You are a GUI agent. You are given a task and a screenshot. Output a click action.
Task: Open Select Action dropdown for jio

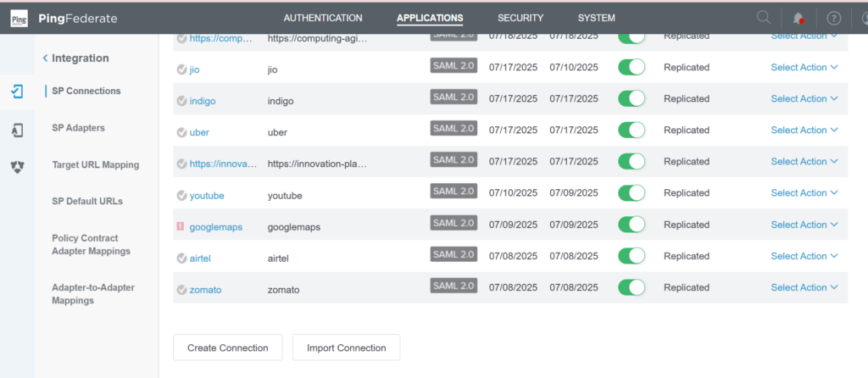click(x=804, y=67)
